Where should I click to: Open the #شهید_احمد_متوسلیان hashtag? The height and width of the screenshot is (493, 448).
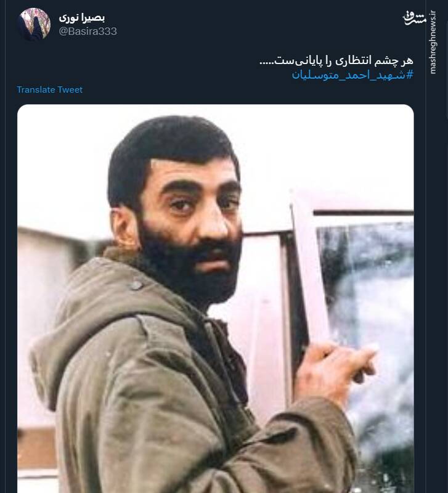pyautogui.click(x=352, y=75)
